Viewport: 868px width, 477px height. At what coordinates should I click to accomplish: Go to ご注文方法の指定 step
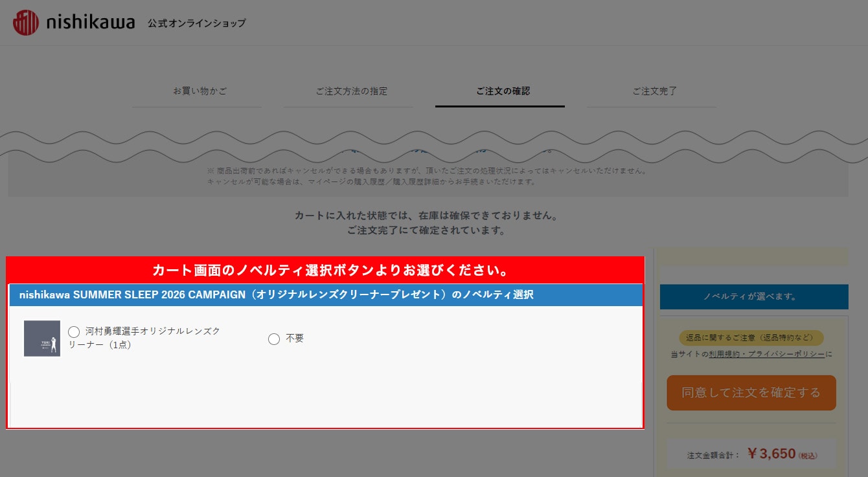[352, 91]
